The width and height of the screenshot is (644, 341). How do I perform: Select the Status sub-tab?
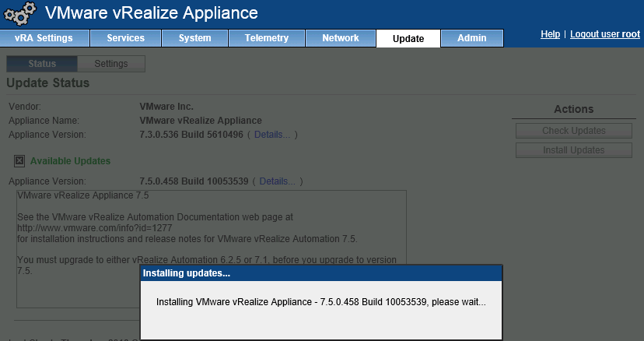(x=41, y=64)
